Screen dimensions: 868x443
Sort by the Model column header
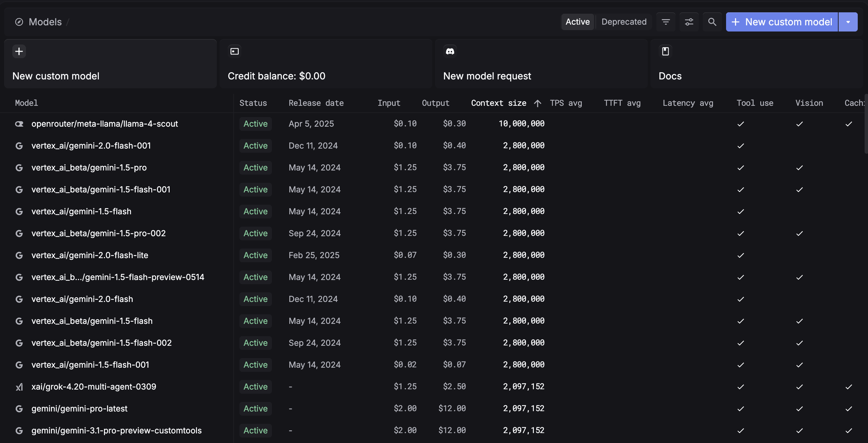point(27,103)
